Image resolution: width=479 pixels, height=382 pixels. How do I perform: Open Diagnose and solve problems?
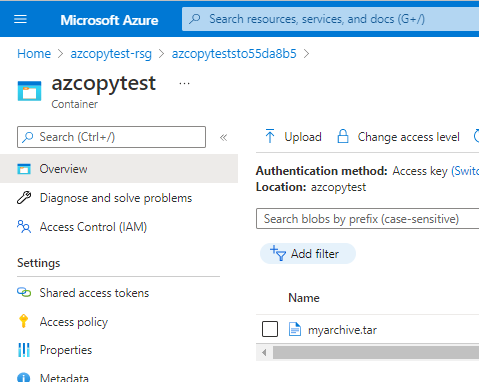click(116, 198)
